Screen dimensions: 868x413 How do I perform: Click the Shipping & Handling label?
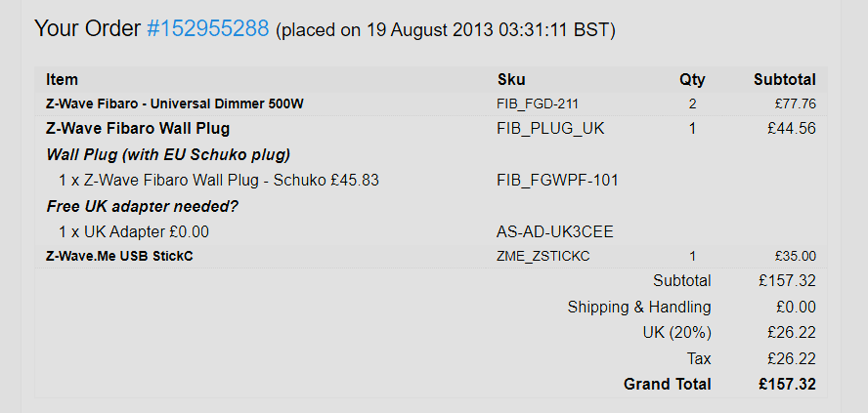click(639, 308)
